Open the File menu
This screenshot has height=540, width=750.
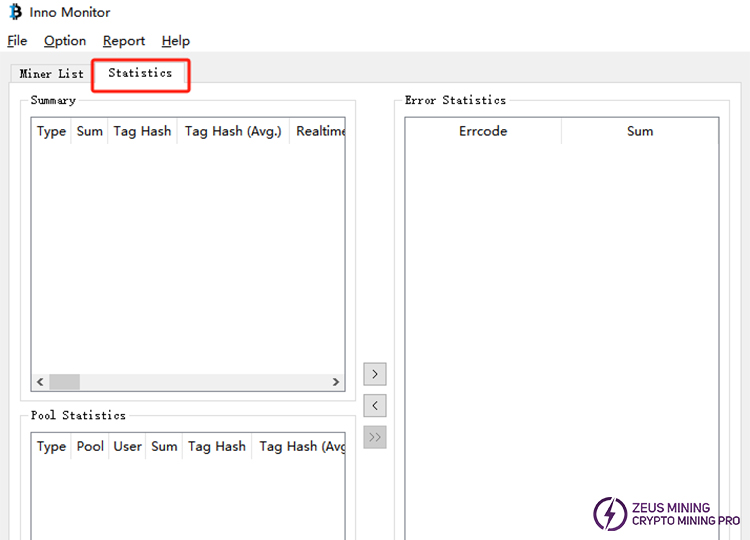17,41
